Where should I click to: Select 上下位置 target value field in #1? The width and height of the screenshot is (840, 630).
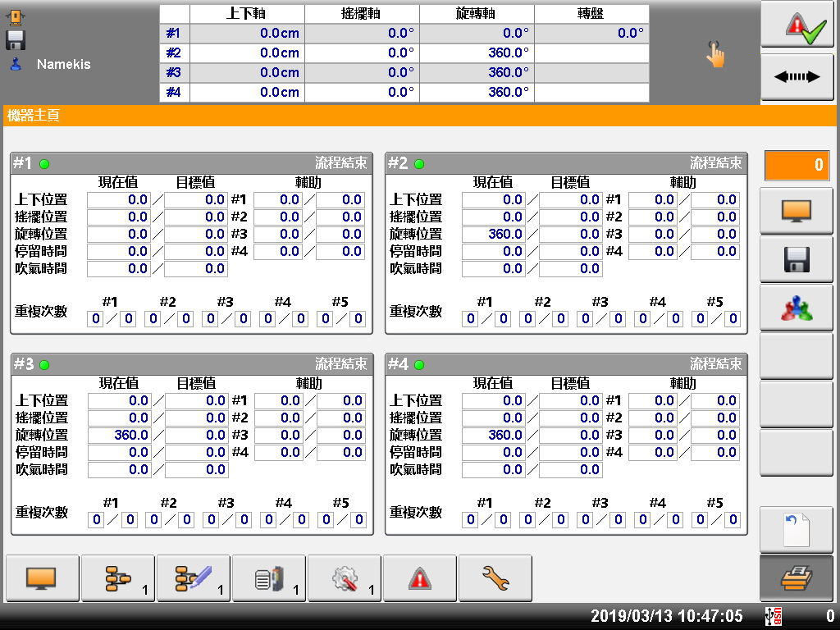point(195,199)
